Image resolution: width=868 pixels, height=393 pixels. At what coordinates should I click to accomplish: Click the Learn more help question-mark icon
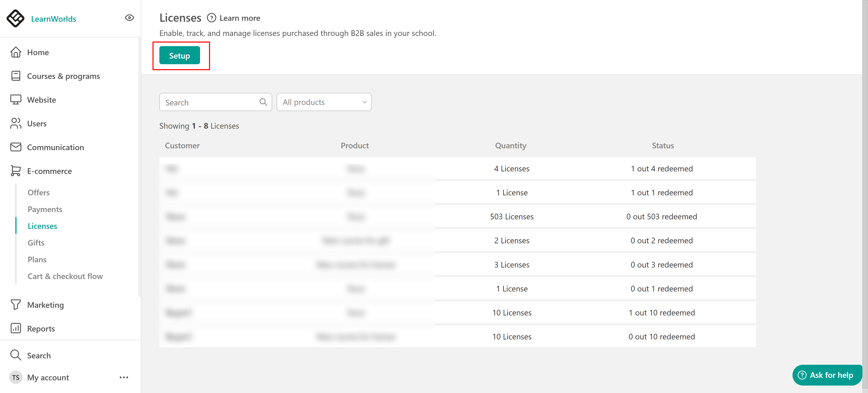tap(211, 18)
